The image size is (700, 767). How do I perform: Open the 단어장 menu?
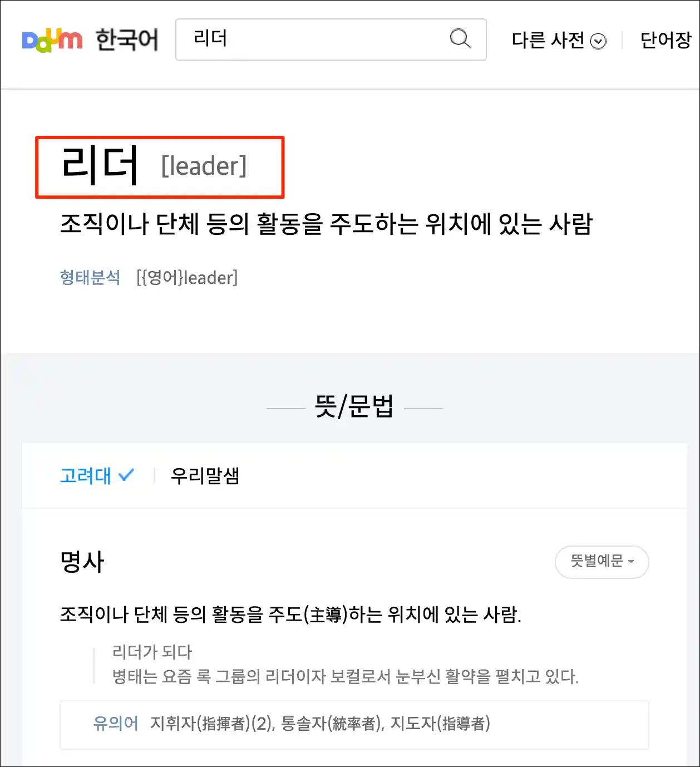(666, 40)
